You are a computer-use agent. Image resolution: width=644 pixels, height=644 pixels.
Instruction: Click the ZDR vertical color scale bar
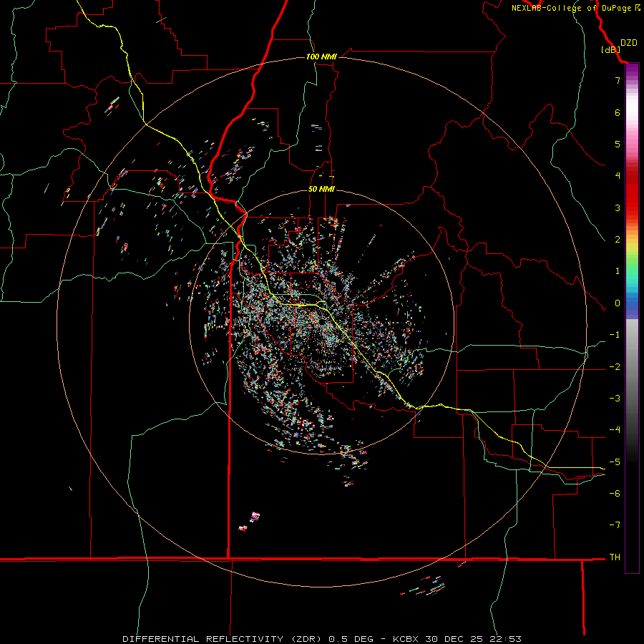[x=632, y=318]
